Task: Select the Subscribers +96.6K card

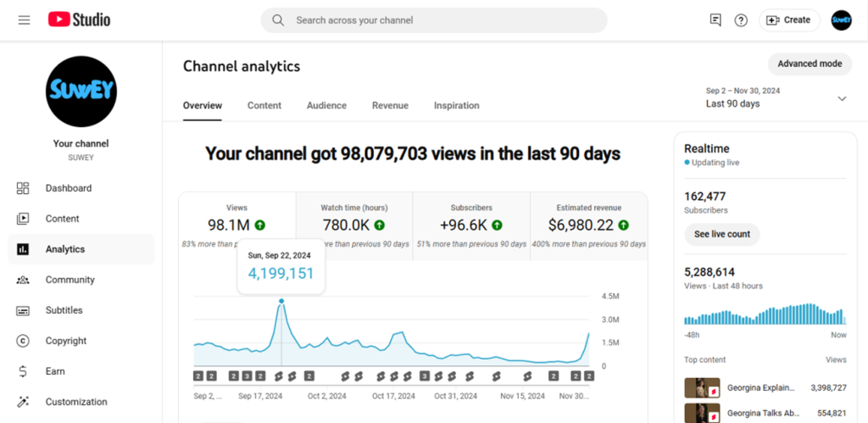Action: [471, 225]
